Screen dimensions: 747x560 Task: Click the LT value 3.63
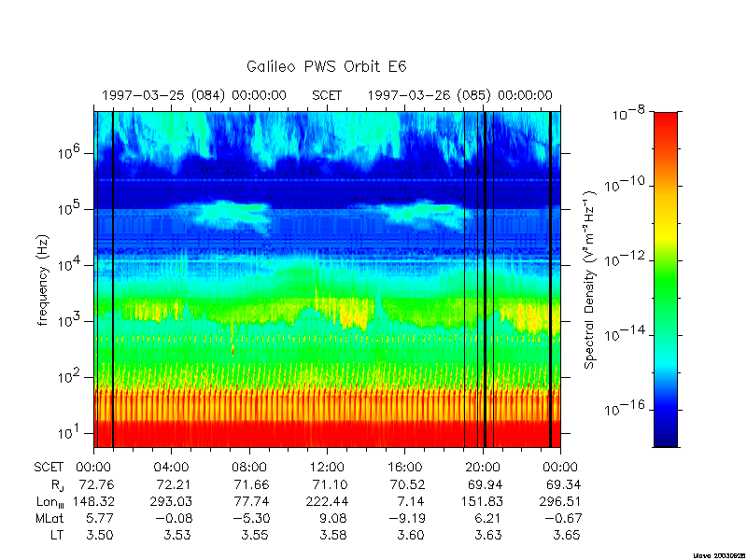[x=488, y=535]
